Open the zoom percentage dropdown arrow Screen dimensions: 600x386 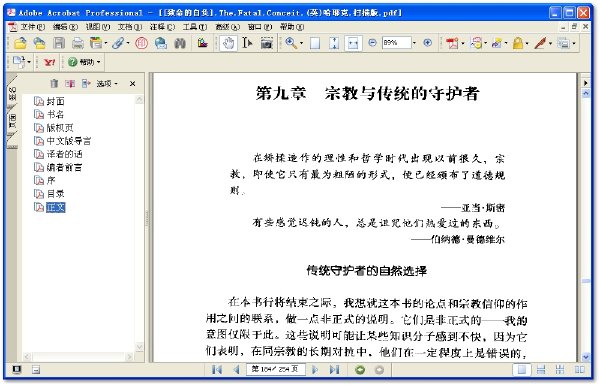tap(414, 43)
